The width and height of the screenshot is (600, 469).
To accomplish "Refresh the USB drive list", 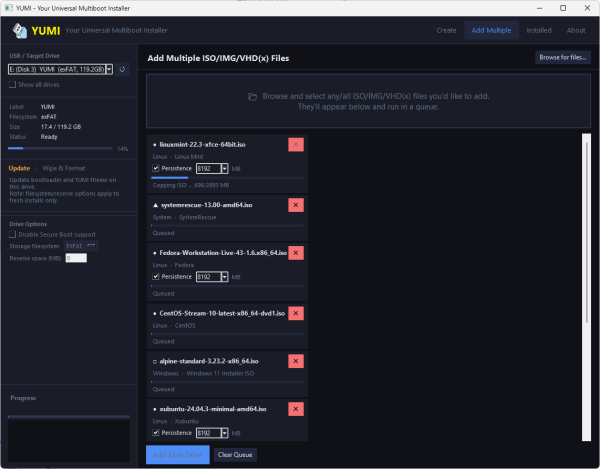I will pos(122,69).
